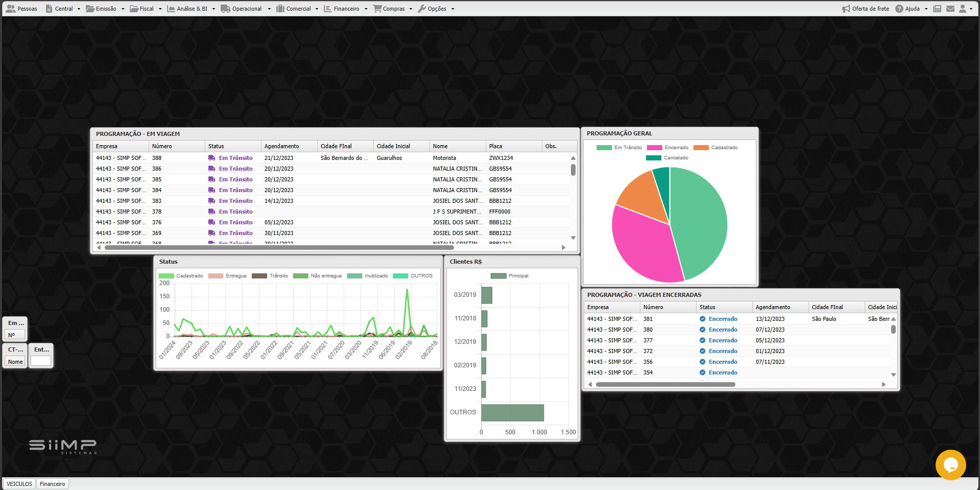
Task: Open the chat bubble widget
Action: (x=950, y=464)
